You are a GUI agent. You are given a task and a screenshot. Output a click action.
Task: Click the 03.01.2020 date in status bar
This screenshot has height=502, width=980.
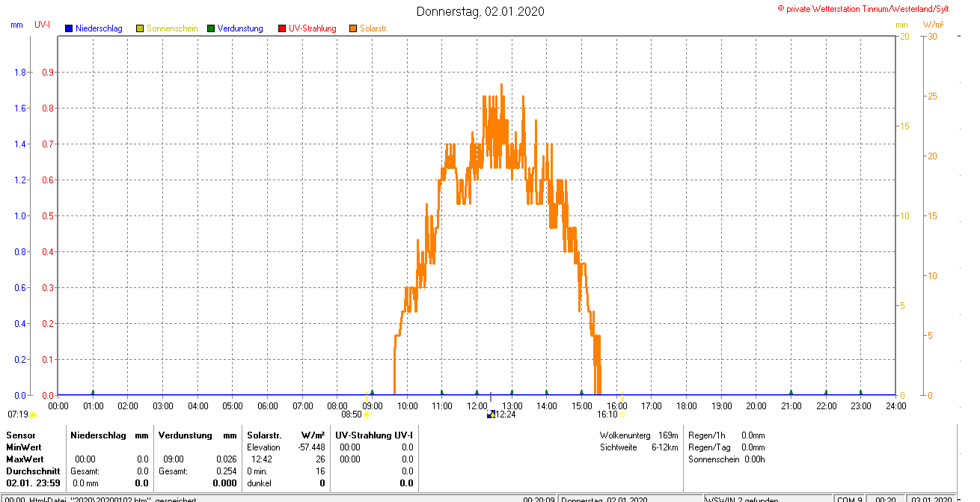[x=931, y=499]
